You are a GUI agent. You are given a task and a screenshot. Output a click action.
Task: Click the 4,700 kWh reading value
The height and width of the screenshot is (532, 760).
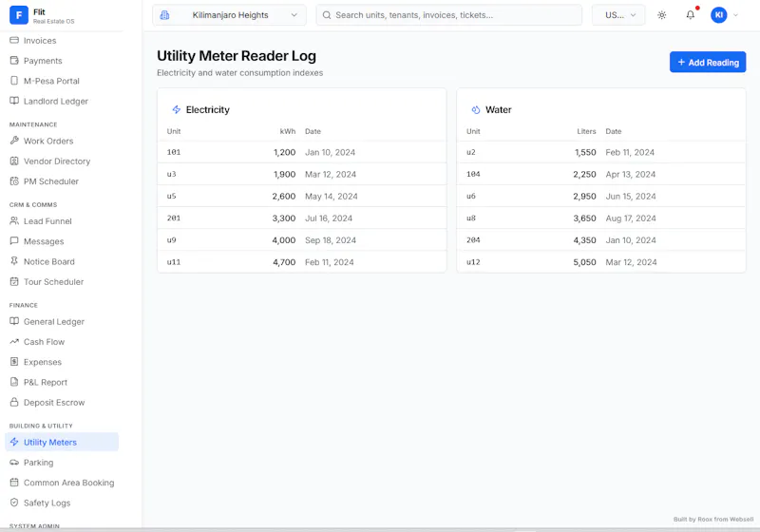(283, 261)
